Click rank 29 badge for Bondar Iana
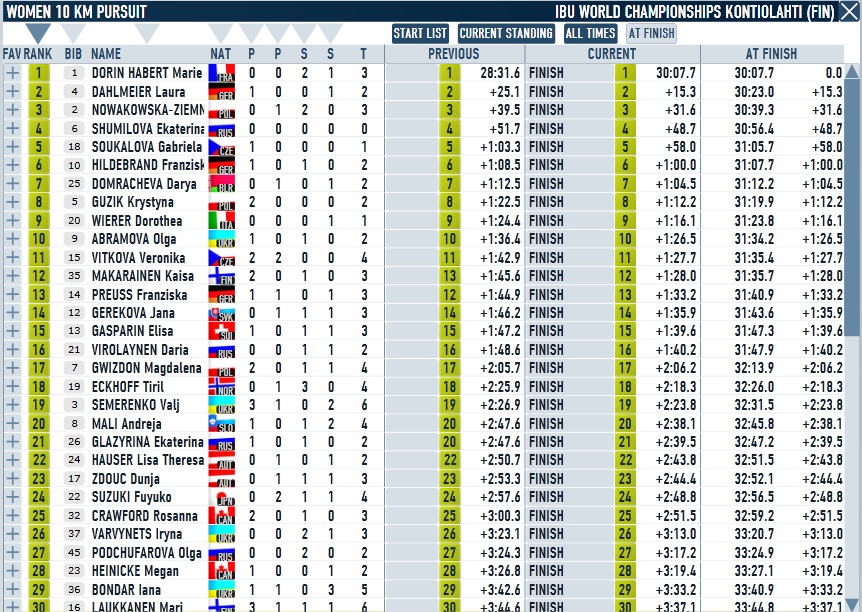The height and width of the screenshot is (612, 862). pos(38,589)
